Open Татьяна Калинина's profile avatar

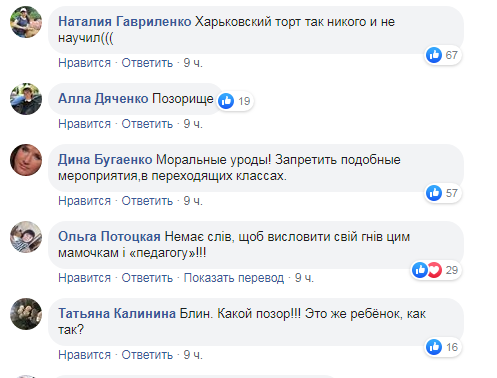[26, 314]
